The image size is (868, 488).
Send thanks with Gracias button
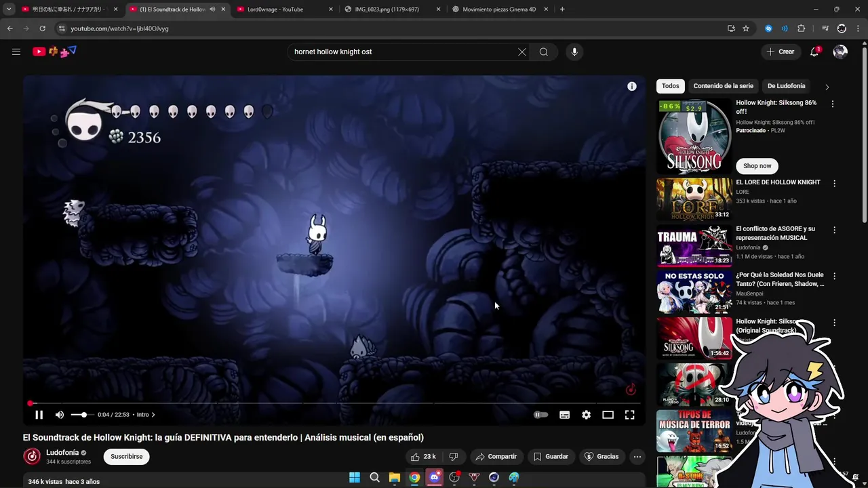tap(601, 457)
